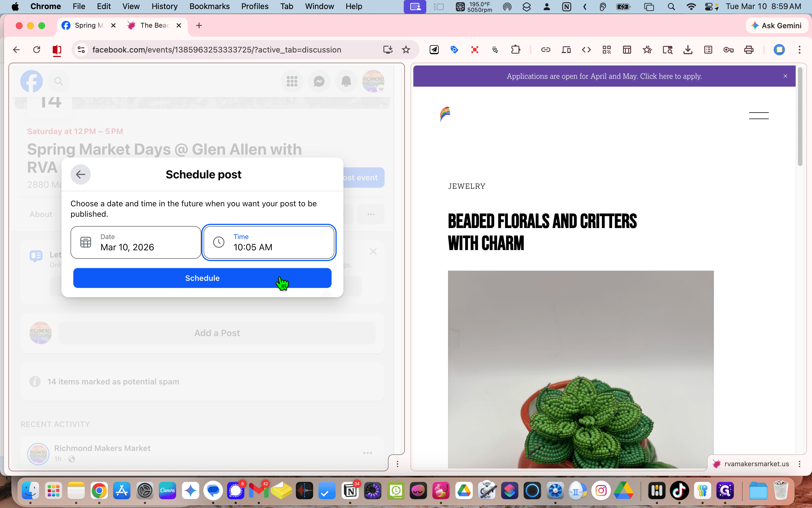This screenshot has height=508, width=812.
Task: Open the rvamakersmarket.us pane options menu
Action: [800, 464]
